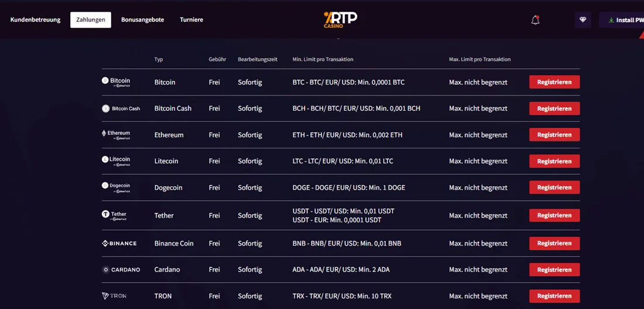This screenshot has width=644, height=309.
Task: Click the Binance logo
Action: [x=119, y=243]
